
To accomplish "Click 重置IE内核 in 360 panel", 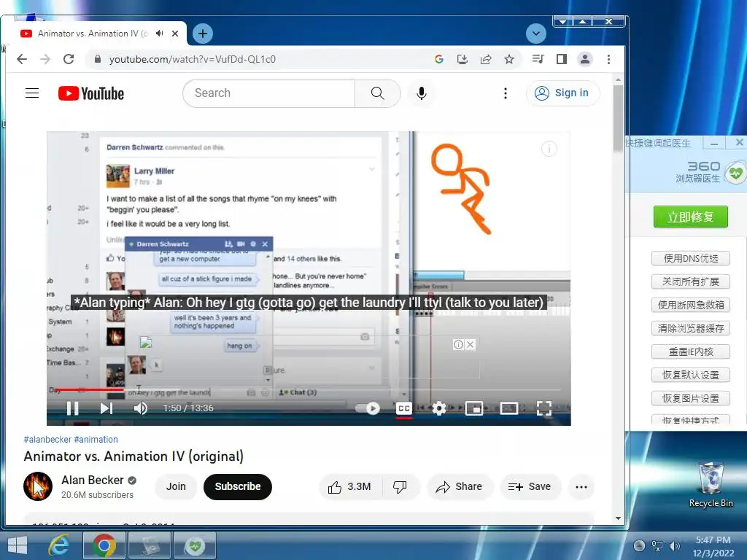I will point(691,351).
